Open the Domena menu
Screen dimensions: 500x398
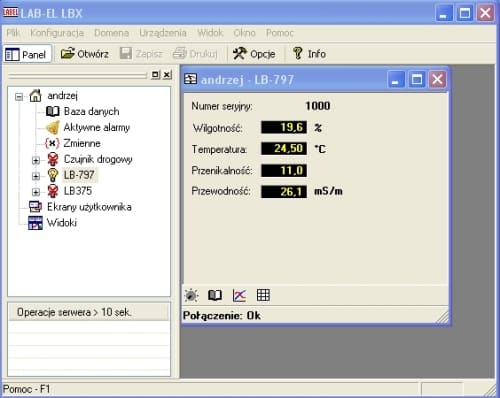111,33
